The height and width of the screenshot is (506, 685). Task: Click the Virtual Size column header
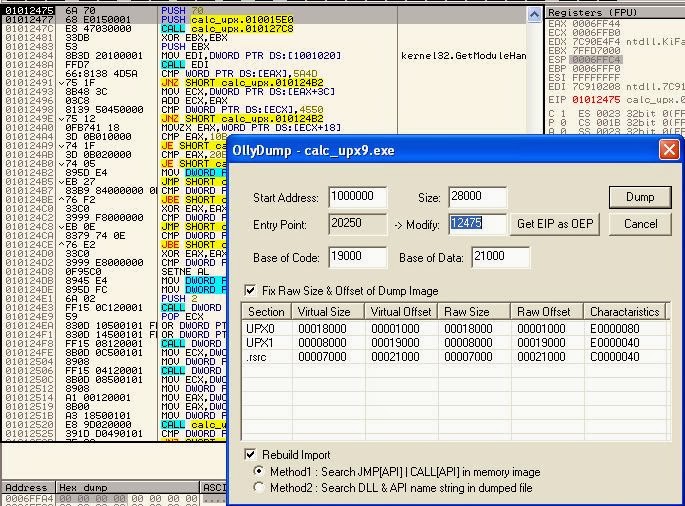[328, 312]
